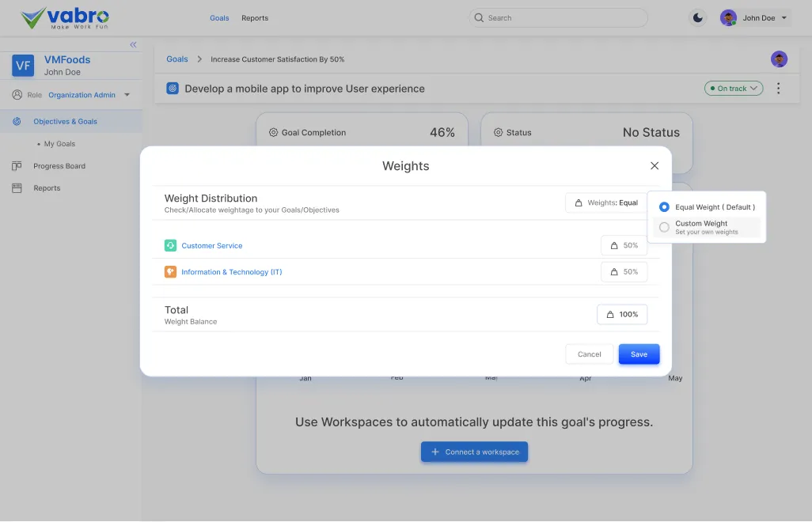Click the Information & Technology orange icon
Image resolution: width=812 pixels, height=522 pixels.
pyautogui.click(x=170, y=272)
